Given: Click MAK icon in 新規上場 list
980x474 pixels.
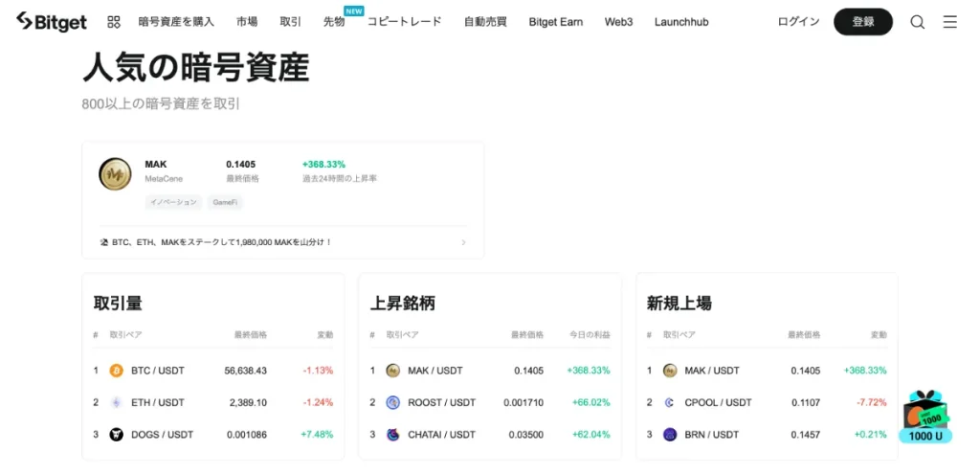Looking at the screenshot, I should click(670, 371).
